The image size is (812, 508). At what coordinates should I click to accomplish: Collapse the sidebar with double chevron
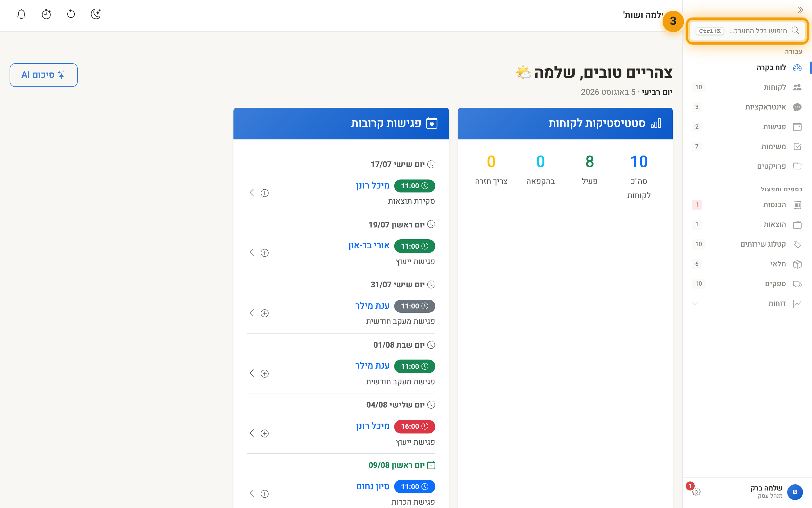point(800,10)
